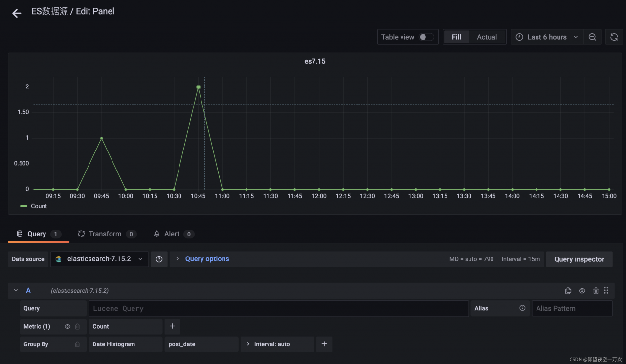Click the Interval = 15m text
Image resolution: width=626 pixels, height=364 pixels.
point(521,259)
